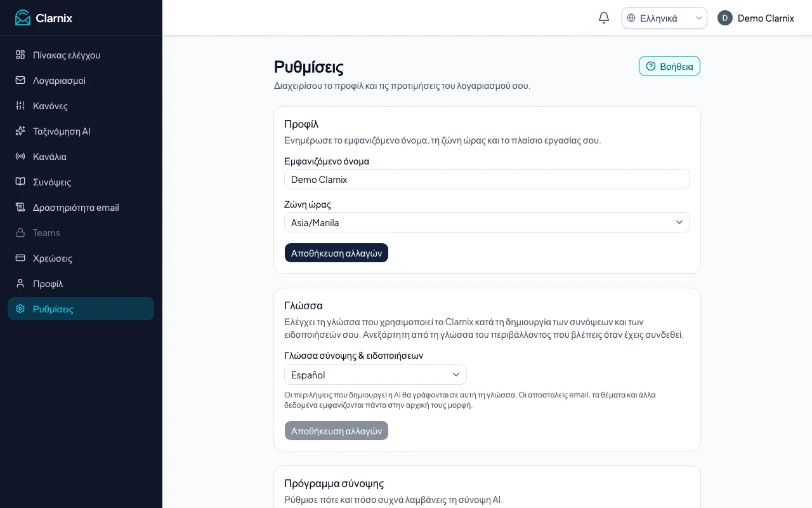
Task: Click the Κανόνες sliders icon
Action: coord(20,105)
